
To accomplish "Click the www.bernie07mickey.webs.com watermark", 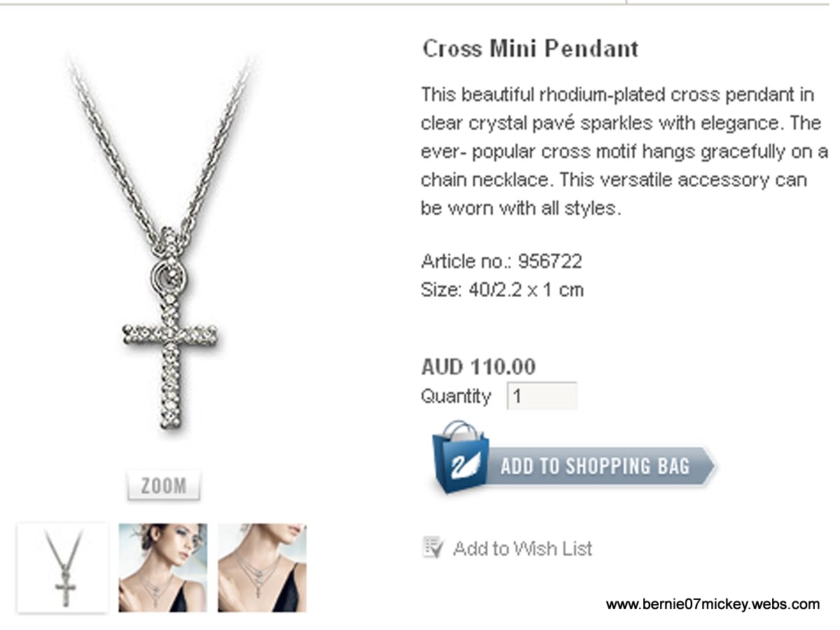I will (713, 604).
